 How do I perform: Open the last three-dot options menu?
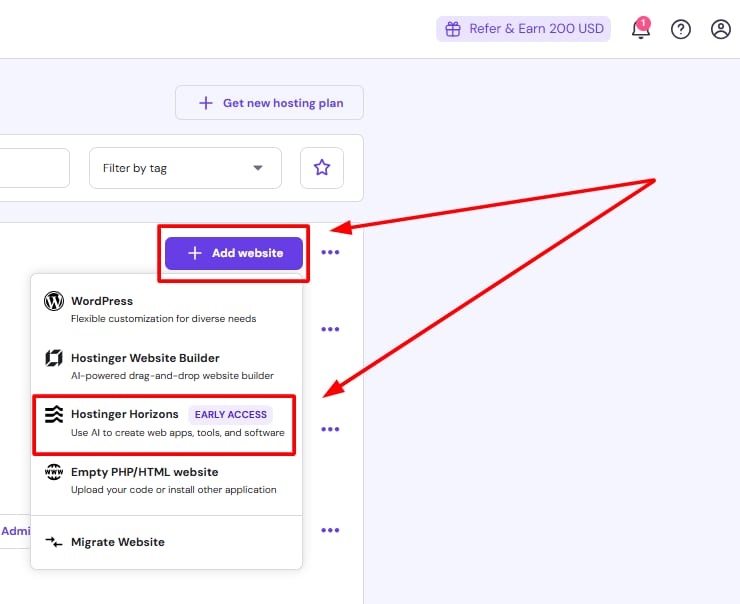[331, 530]
